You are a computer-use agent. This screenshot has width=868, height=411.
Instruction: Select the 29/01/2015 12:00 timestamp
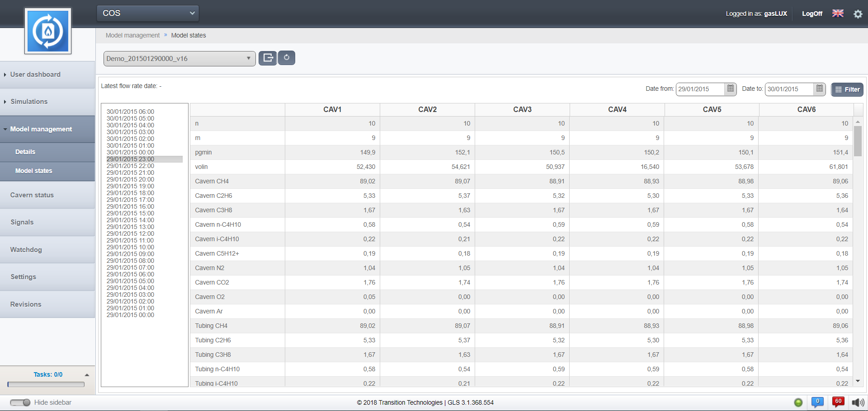[x=130, y=234]
